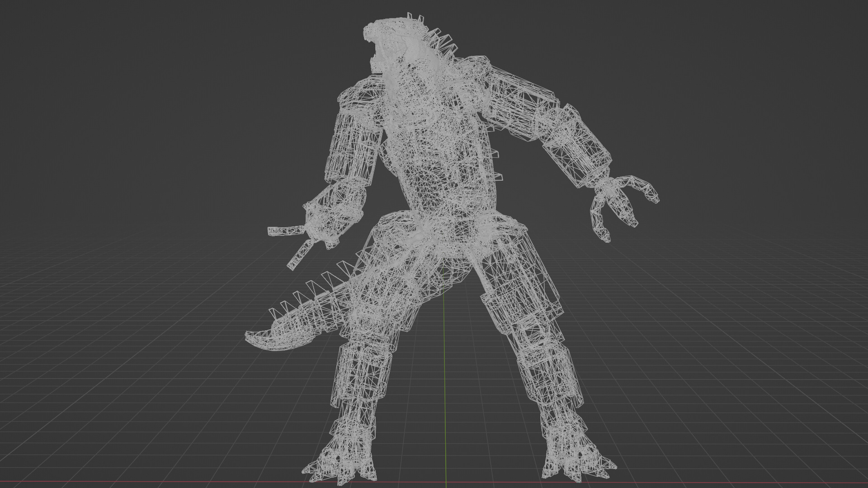Viewport: 868px width, 488px height.
Task: Click the creature's open clawed hand
Action: point(624,209)
